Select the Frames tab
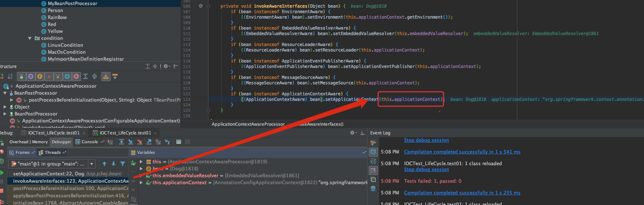 click(22, 152)
